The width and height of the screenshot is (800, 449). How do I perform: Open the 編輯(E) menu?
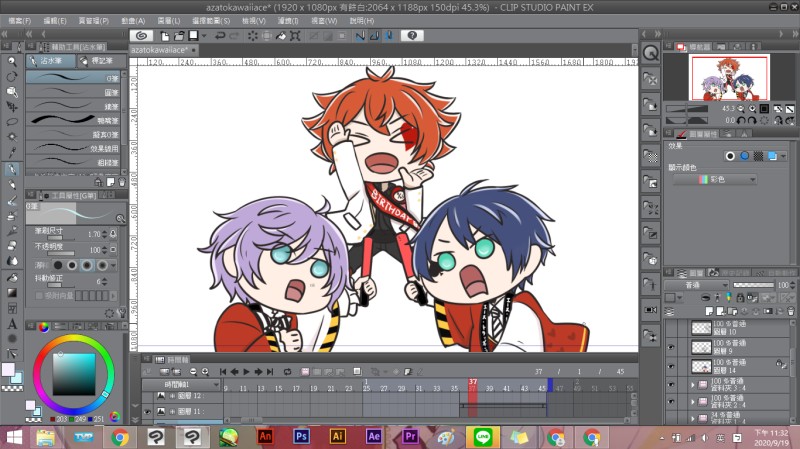click(x=55, y=21)
